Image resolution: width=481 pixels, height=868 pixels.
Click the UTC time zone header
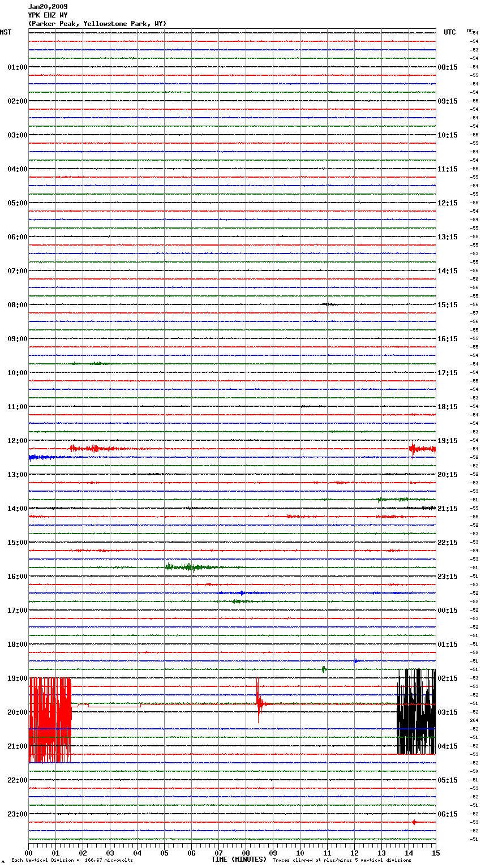tap(450, 32)
